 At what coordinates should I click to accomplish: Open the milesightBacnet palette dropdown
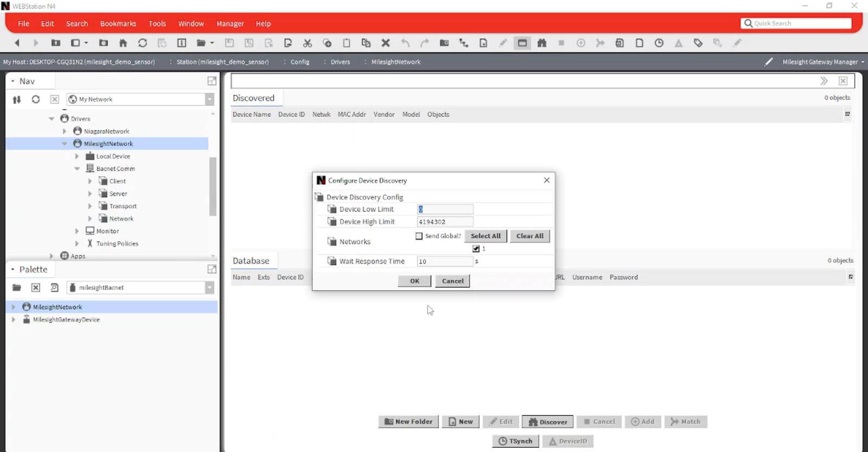click(209, 288)
